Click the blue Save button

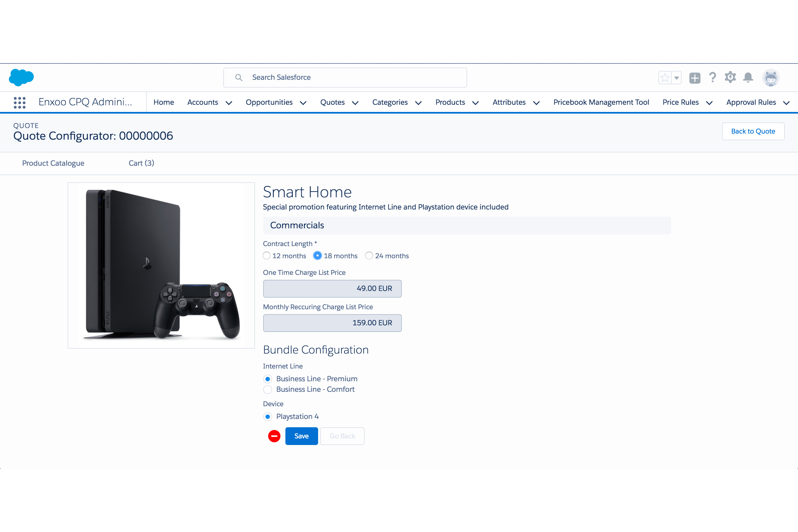pyautogui.click(x=301, y=436)
